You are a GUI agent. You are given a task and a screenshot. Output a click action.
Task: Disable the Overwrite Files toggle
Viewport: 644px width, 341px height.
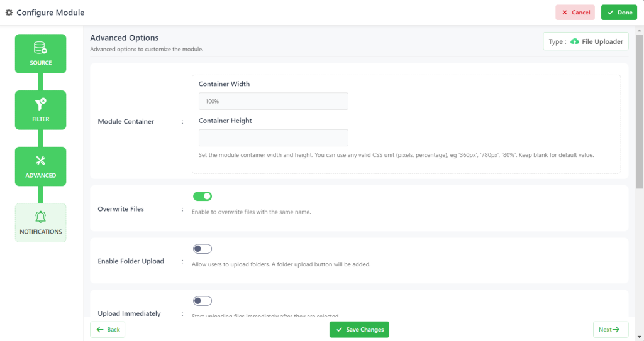pyautogui.click(x=203, y=196)
